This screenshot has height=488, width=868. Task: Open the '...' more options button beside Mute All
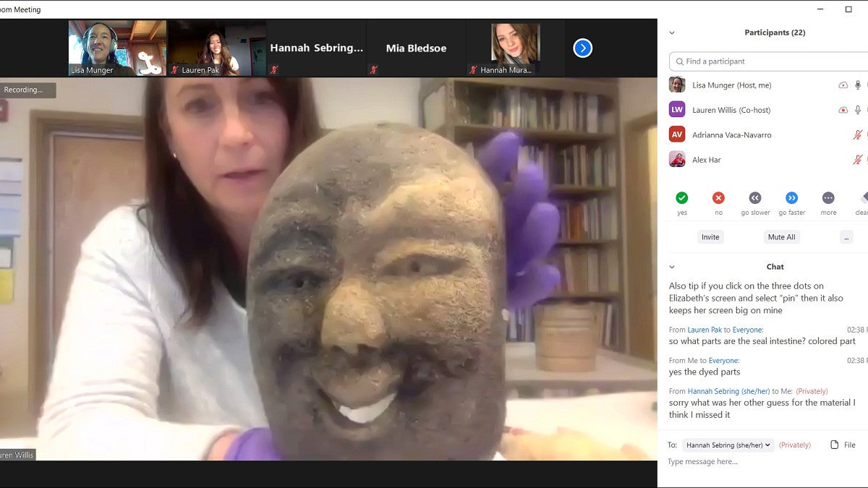[x=846, y=237]
